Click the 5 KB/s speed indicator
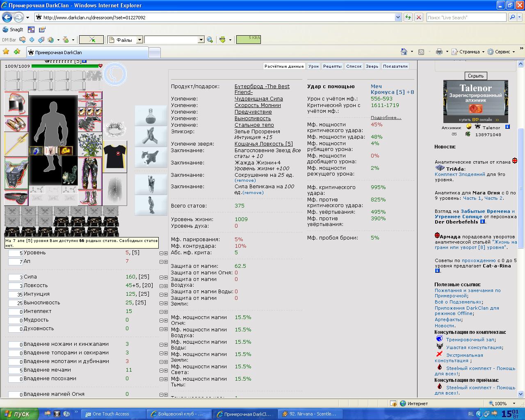This screenshot has width=525, height=420. 249,39
